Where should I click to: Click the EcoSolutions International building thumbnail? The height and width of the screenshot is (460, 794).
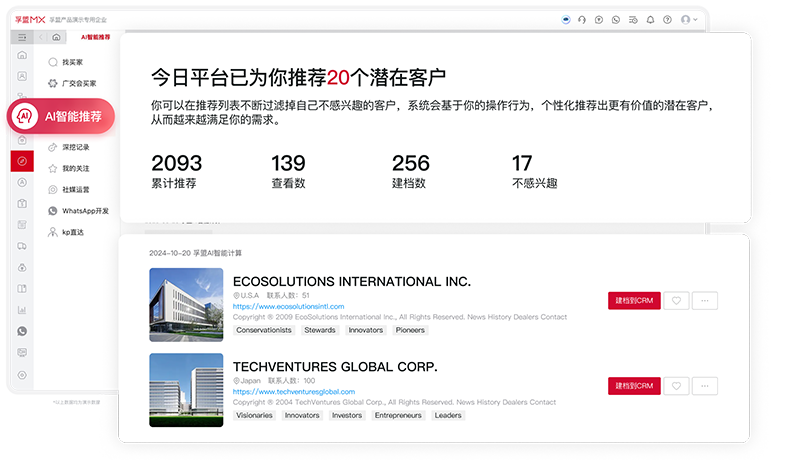click(186, 305)
